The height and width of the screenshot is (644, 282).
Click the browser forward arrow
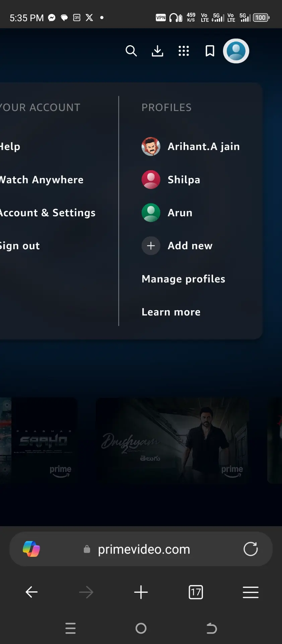pyautogui.click(x=86, y=592)
